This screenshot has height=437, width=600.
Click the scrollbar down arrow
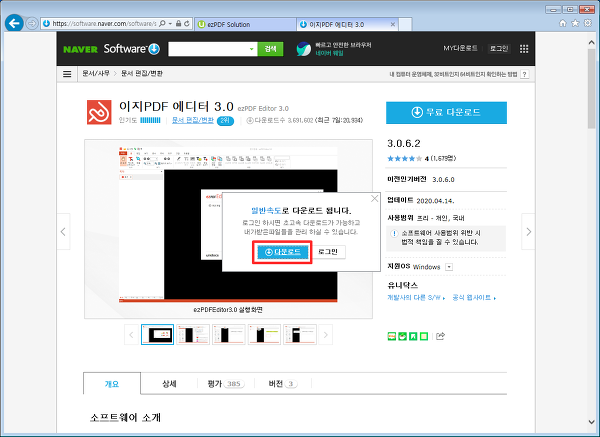pos(592,422)
